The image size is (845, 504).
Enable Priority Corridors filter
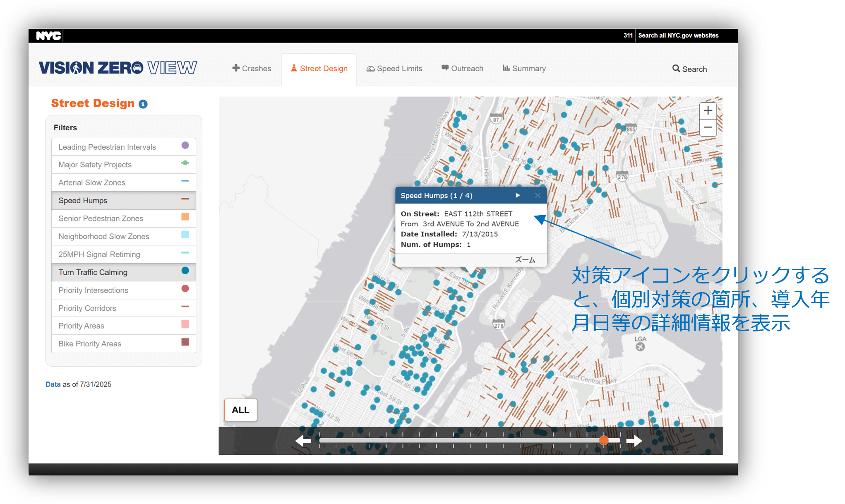(123, 308)
